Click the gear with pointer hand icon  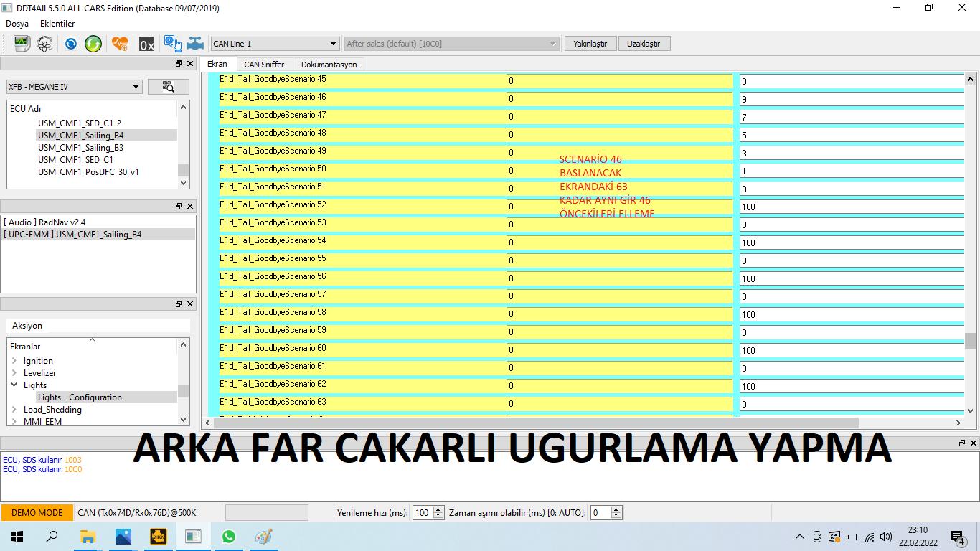pyautogui.click(x=172, y=44)
